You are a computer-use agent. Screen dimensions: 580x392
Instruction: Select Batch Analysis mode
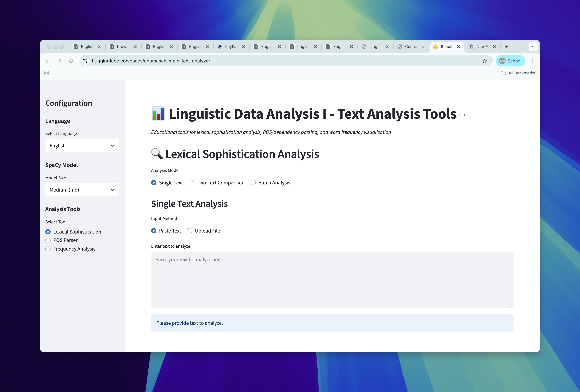(x=253, y=183)
